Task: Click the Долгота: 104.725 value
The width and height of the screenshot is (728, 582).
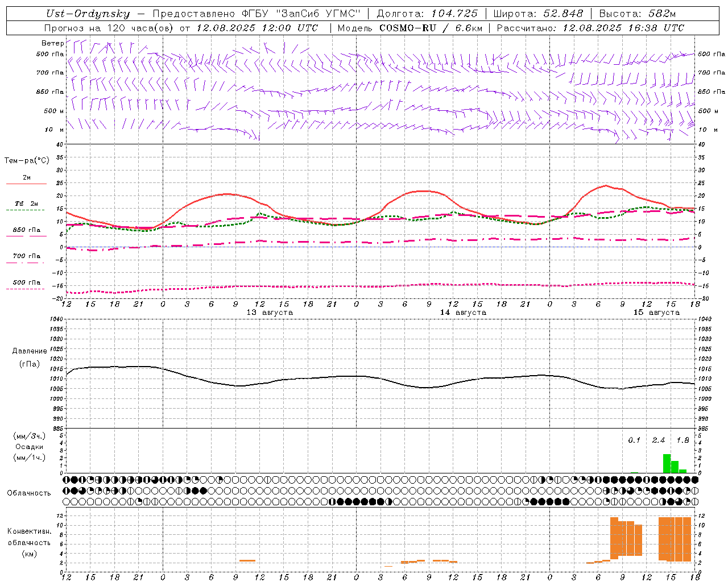Action: (x=428, y=14)
